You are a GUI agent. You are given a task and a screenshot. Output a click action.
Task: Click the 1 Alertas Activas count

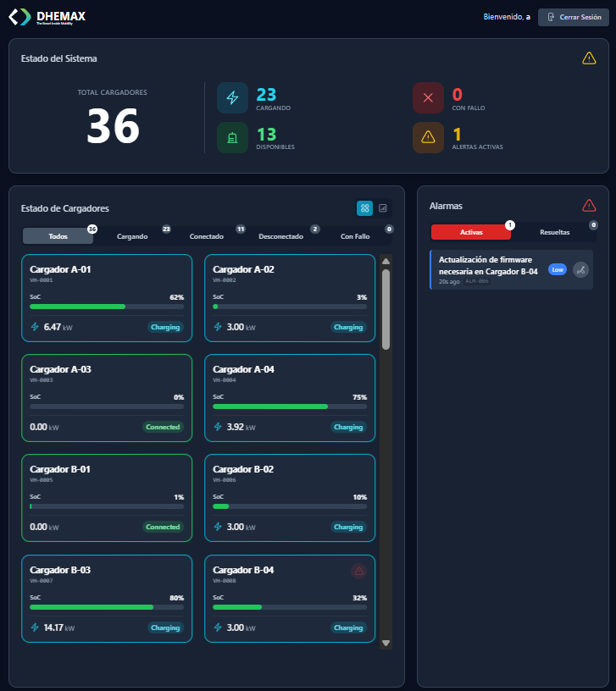pyautogui.click(x=457, y=135)
